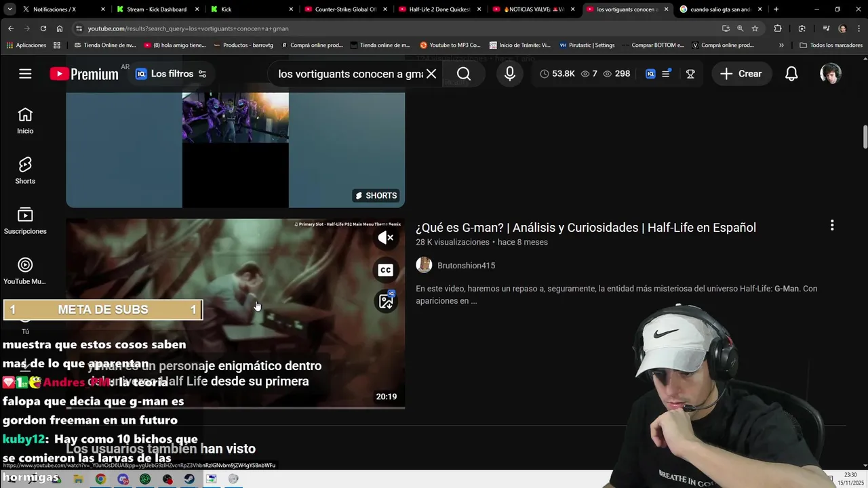The image size is (868, 488).
Task: Open the ¿Qué es G-man? video title
Action: point(586,228)
